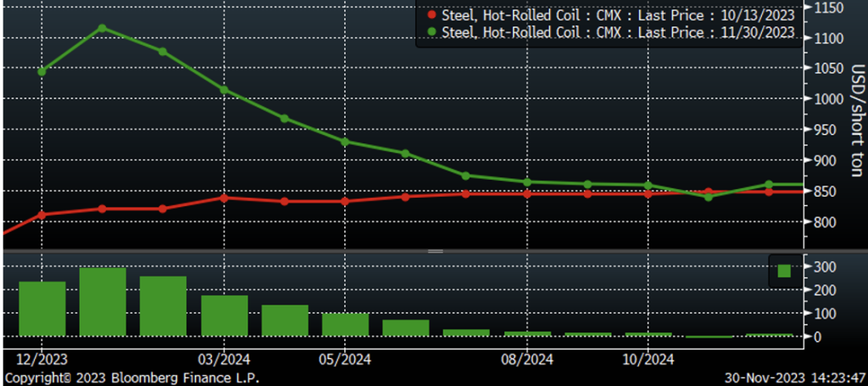Click the red line's first data point at 12/2023

pos(42,215)
